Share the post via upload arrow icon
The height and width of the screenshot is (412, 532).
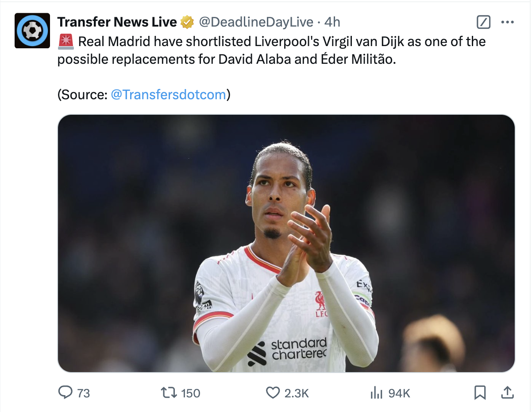(x=507, y=392)
